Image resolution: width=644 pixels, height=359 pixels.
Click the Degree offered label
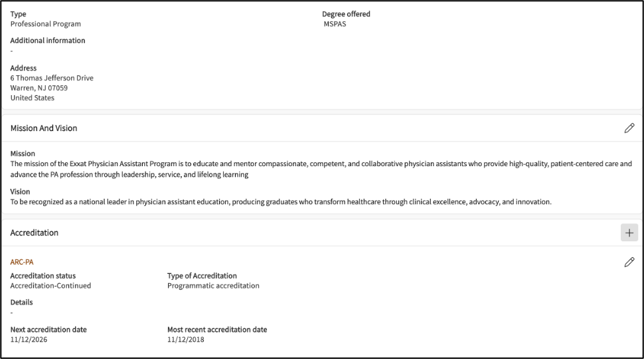click(x=346, y=14)
